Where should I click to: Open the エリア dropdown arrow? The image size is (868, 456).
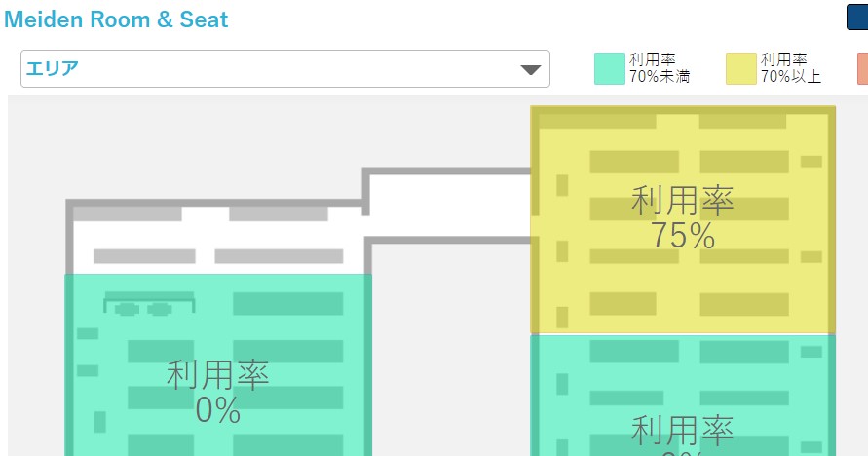(530, 70)
